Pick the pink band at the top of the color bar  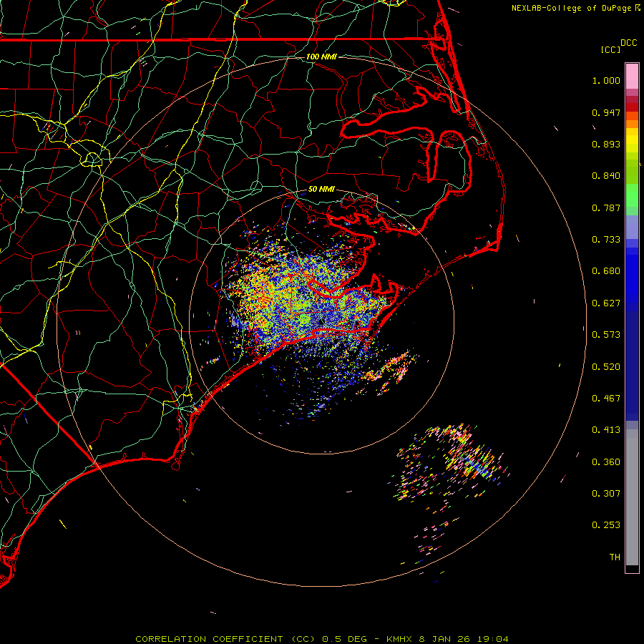(632, 76)
